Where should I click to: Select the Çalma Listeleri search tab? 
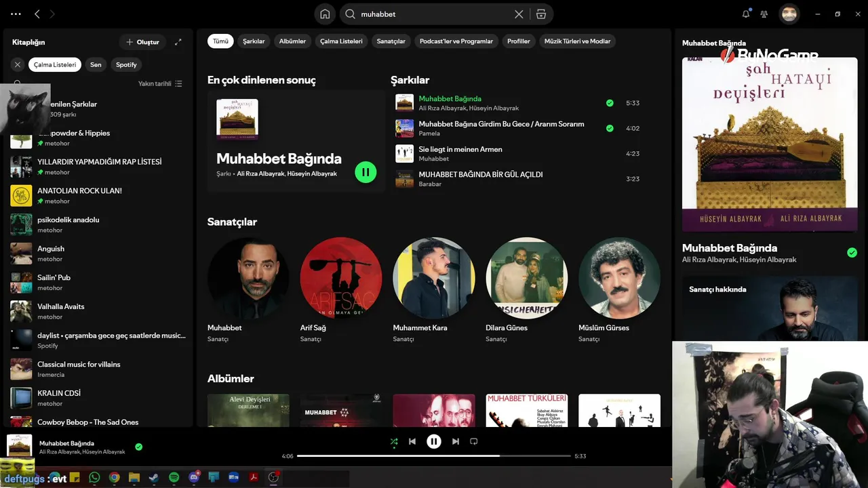tap(341, 41)
